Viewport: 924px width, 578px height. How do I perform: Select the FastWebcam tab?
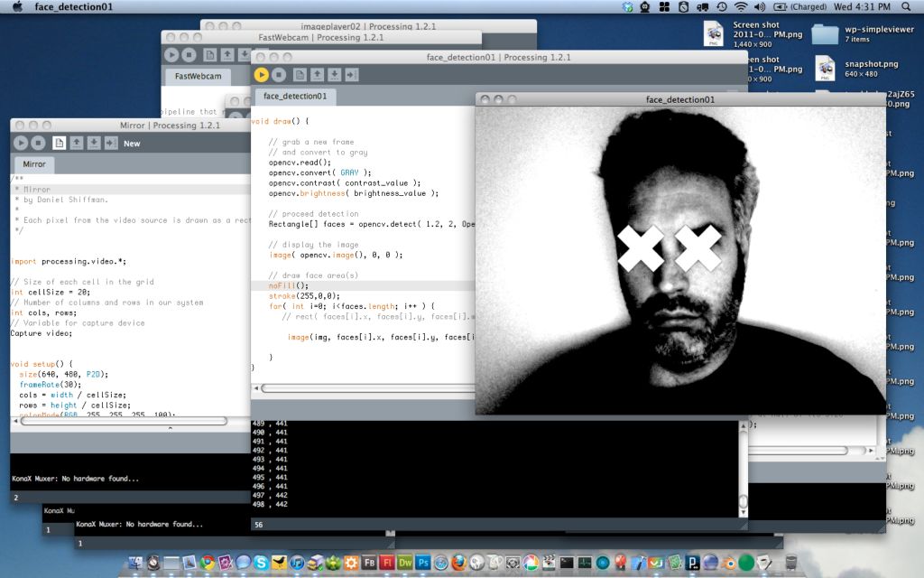pyautogui.click(x=198, y=77)
